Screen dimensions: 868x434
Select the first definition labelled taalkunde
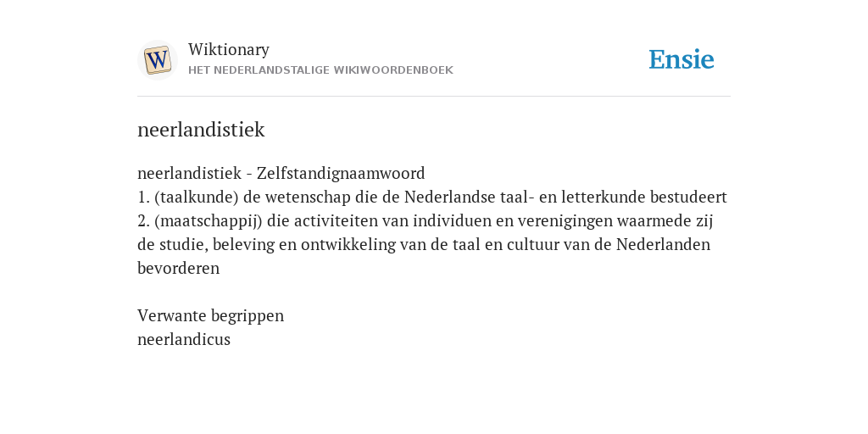click(x=431, y=197)
